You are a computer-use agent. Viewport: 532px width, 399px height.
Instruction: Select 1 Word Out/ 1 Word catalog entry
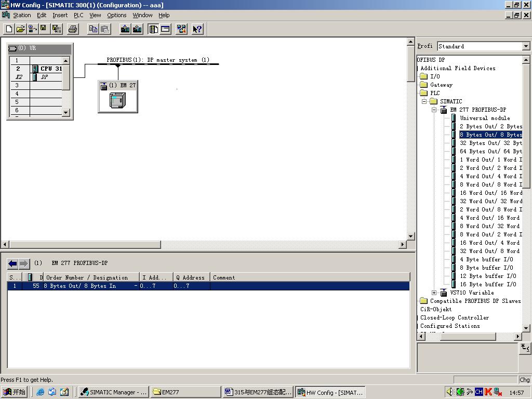(x=490, y=159)
